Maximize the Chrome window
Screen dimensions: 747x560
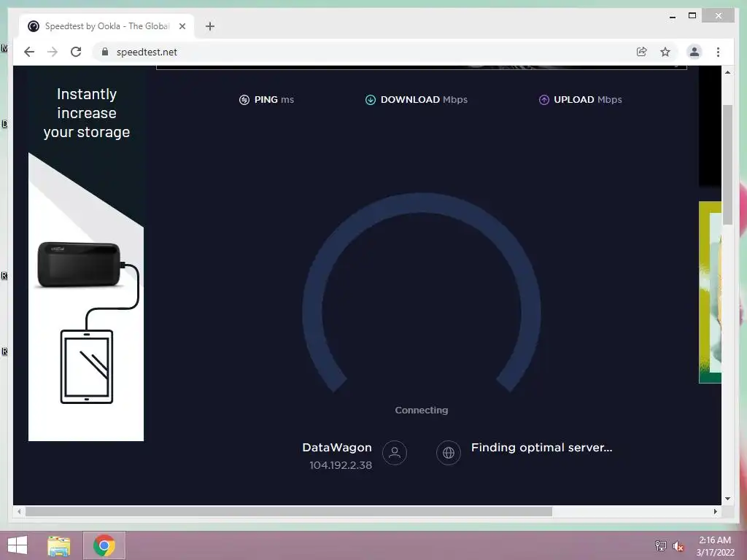point(692,16)
